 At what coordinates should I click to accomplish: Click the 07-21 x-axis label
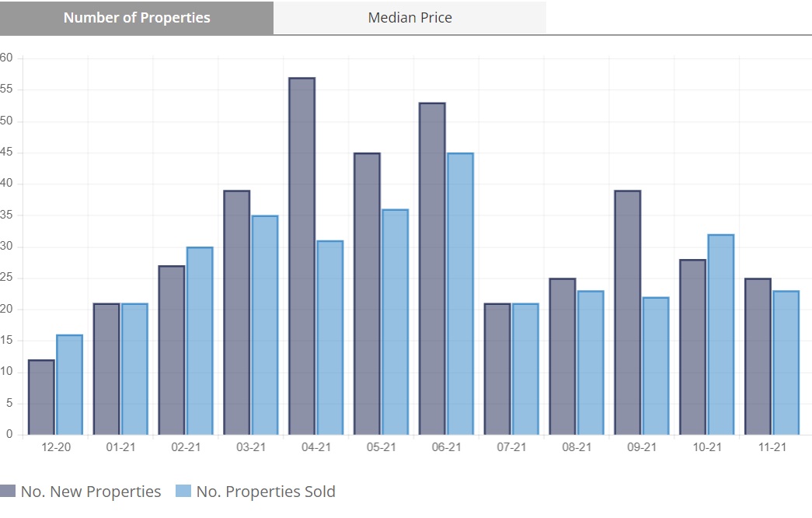pyautogui.click(x=511, y=447)
